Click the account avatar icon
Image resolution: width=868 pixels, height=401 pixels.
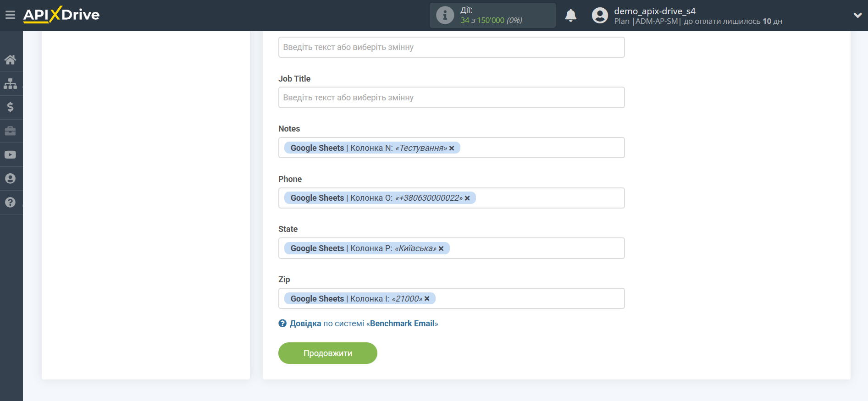(600, 16)
